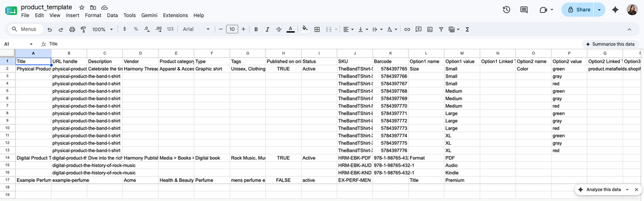Open the Google account avatar

point(632,10)
